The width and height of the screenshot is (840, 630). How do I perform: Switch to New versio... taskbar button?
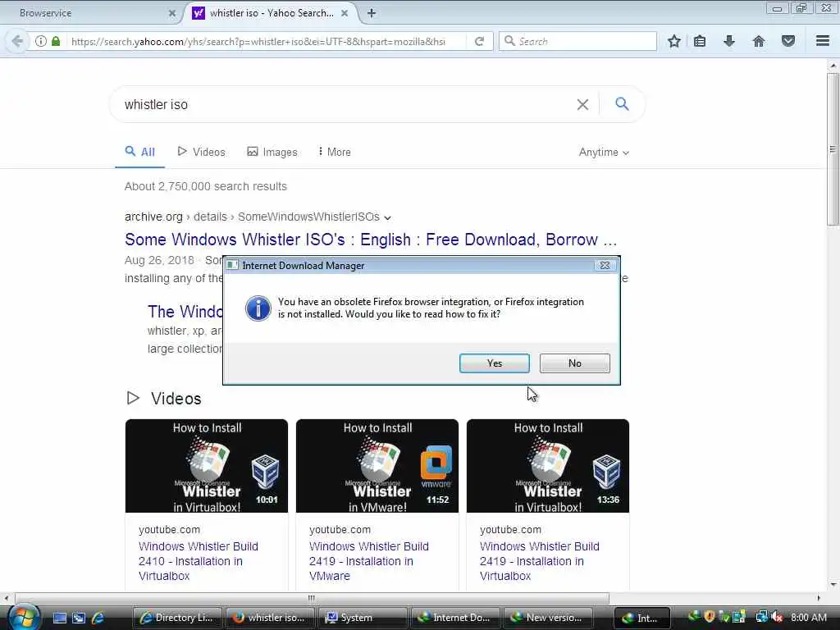point(547,618)
